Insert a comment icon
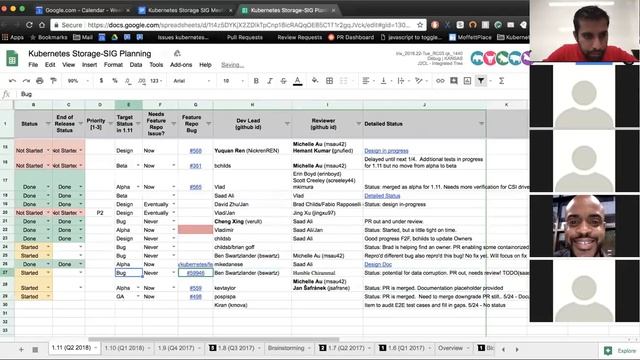 [453, 81]
